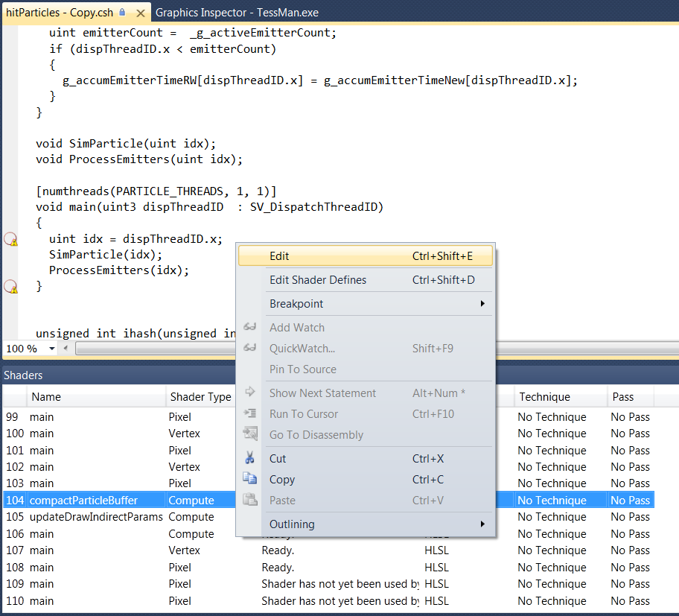Select shader row 107 main Vertex
This screenshot has height=616, width=679.
[328, 550]
